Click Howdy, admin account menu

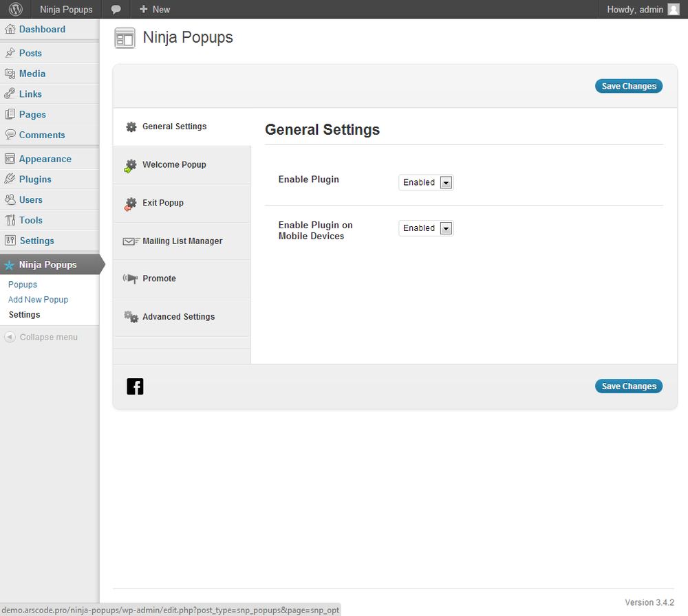pos(643,9)
